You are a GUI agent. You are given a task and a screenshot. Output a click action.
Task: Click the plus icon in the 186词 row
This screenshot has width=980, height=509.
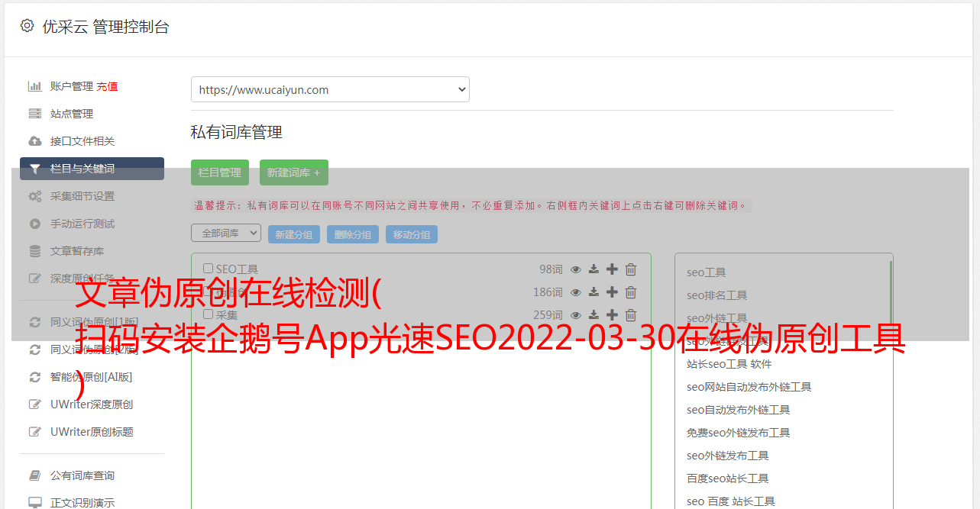[x=612, y=292]
